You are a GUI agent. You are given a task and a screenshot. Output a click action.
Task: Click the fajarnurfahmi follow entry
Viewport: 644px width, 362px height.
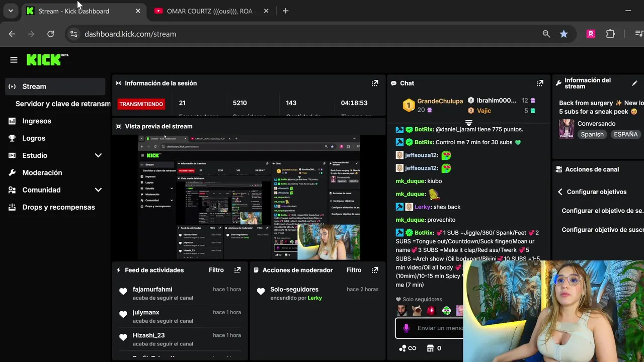click(x=180, y=293)
